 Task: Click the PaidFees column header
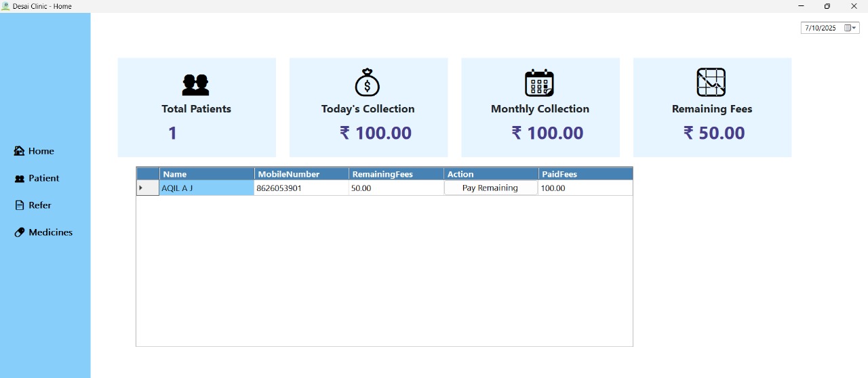pyautogui.click(x=585, y=174)
